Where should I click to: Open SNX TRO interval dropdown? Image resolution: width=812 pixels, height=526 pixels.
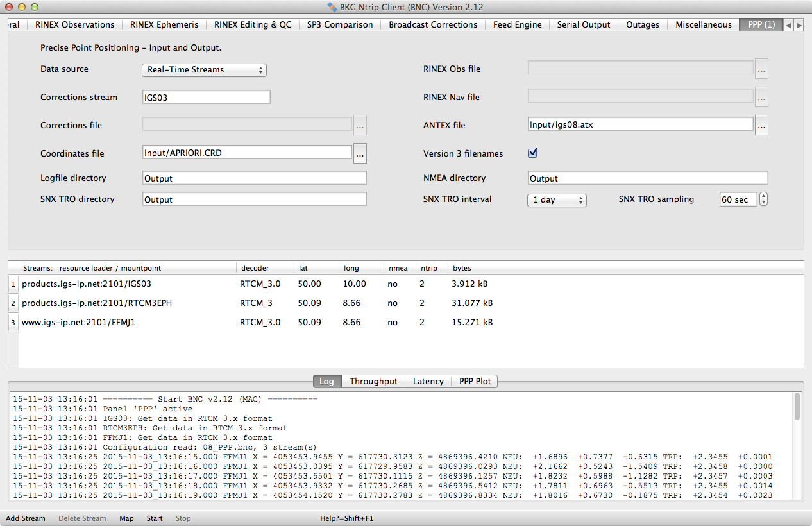(x=557, y=200)
